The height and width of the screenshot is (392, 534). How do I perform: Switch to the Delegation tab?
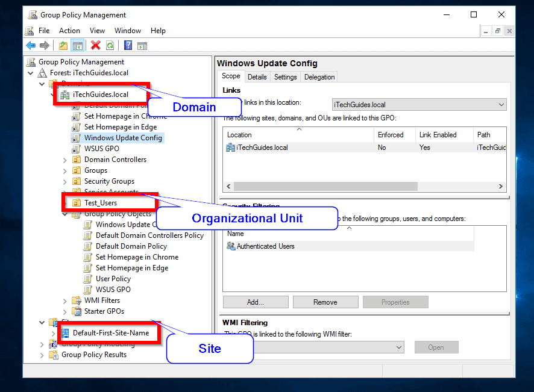pos(319,76)
